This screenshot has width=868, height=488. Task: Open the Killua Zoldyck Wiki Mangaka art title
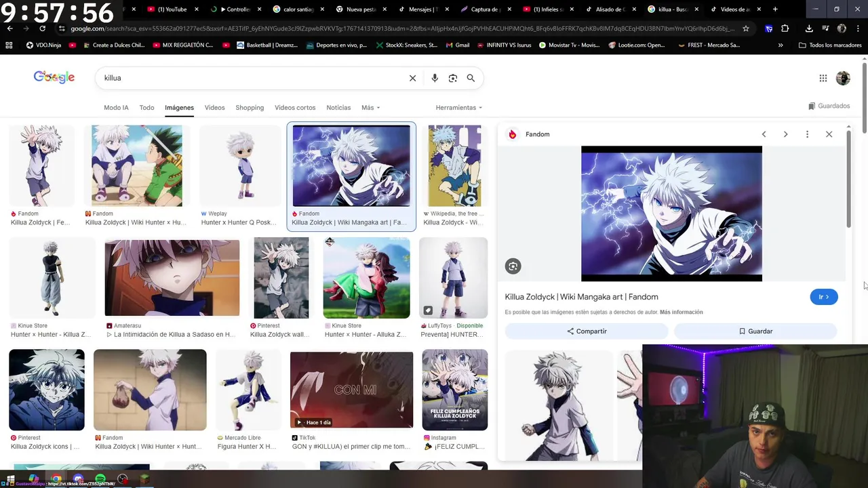click(x=581, y=297)
